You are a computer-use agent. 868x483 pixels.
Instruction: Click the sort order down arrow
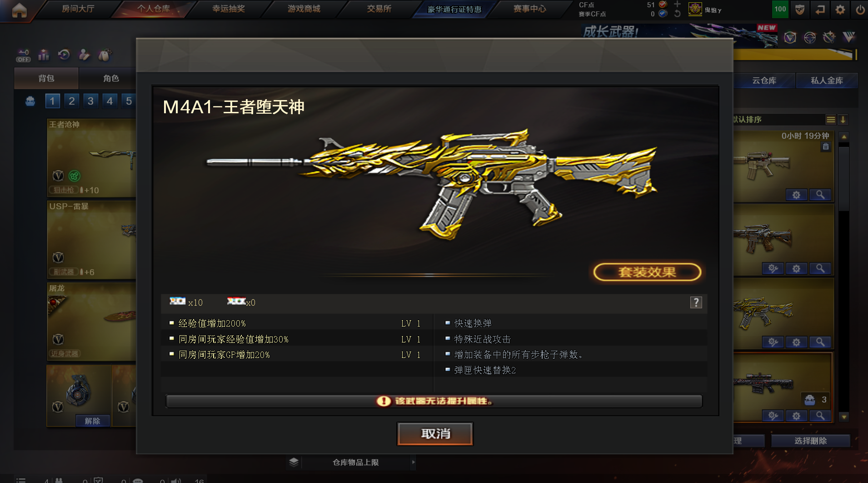843,120
